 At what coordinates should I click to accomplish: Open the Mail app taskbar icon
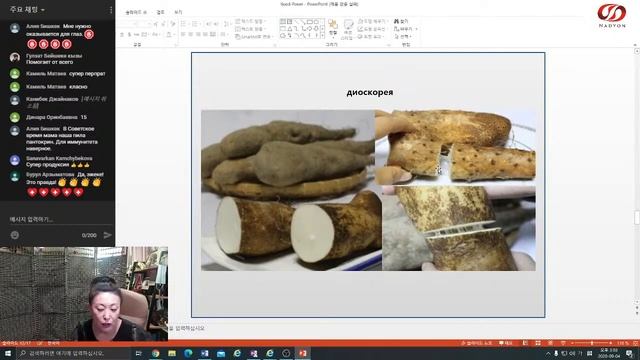[221, 353]
